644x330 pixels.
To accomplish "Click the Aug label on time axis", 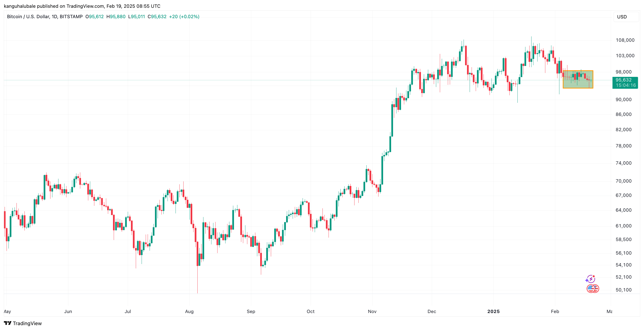I will click(189, 311).
